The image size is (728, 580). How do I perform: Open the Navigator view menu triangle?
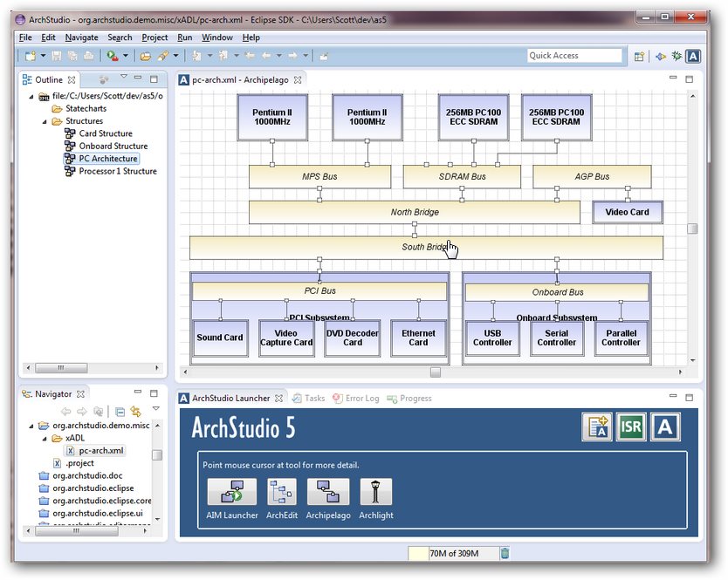[156, 409]
